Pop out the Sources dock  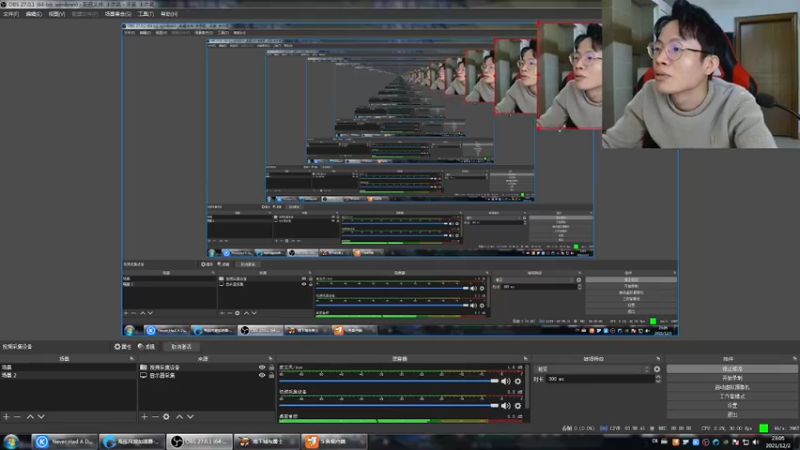click(271, 359)
